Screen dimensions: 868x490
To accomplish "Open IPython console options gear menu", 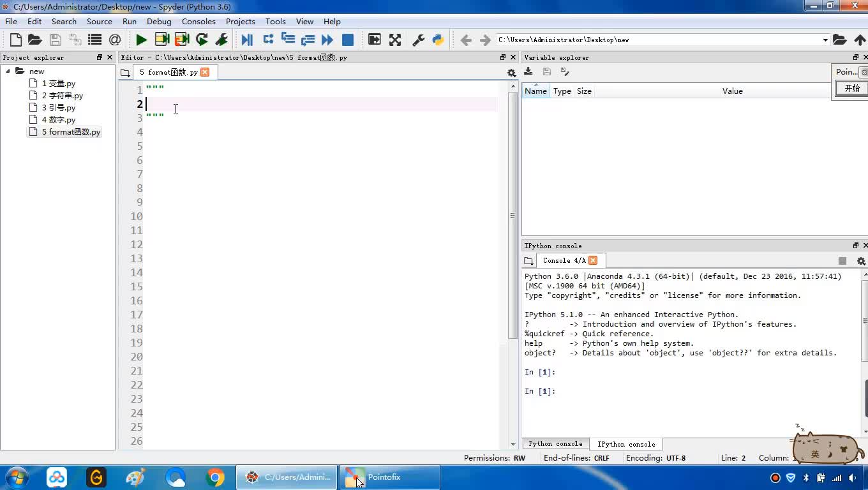I will (x=860, y=261).
